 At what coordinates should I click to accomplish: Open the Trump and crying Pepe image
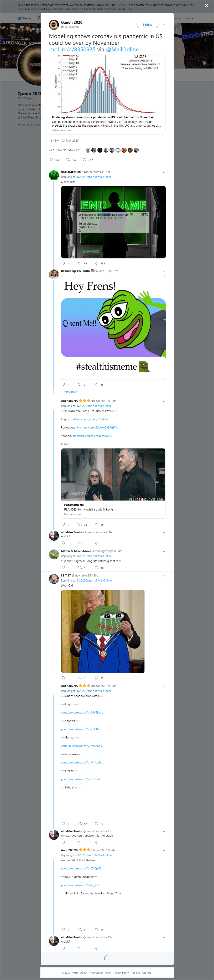click(103, 631)
